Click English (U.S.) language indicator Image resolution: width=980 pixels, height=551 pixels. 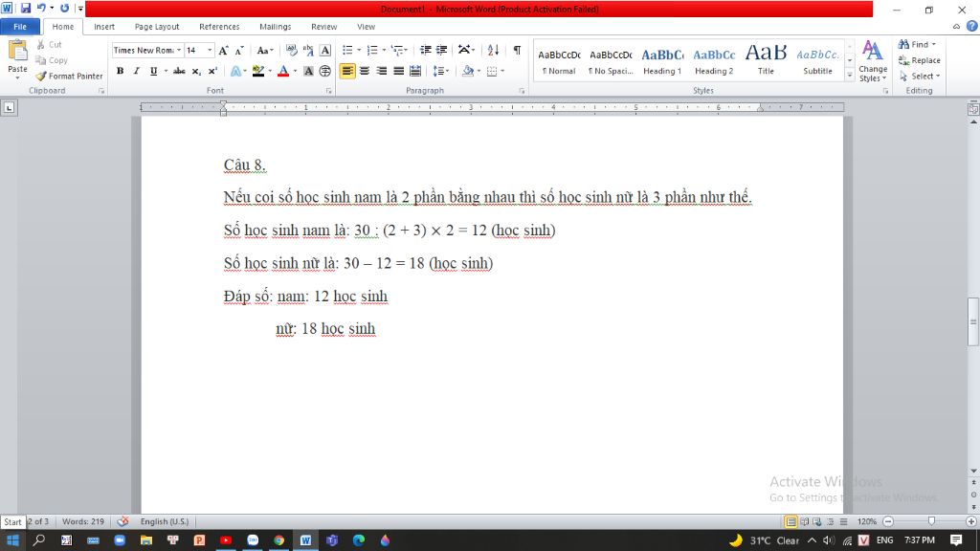[165, 521]
